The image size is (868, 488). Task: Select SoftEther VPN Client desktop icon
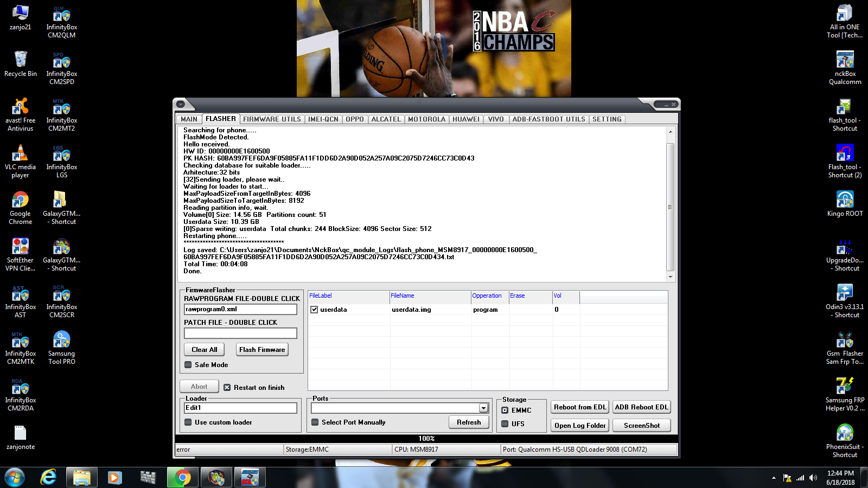point(21,254)
